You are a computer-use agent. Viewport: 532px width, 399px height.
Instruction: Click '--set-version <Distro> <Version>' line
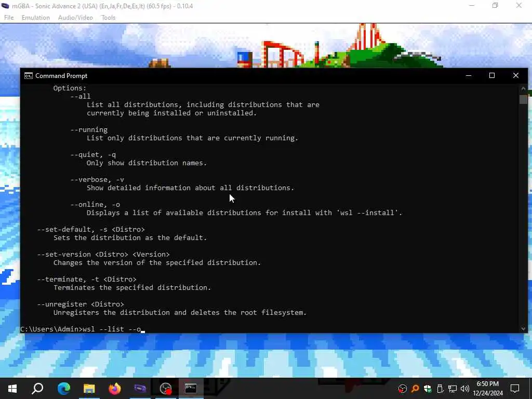pyautogui.click(x=103, y=255)
